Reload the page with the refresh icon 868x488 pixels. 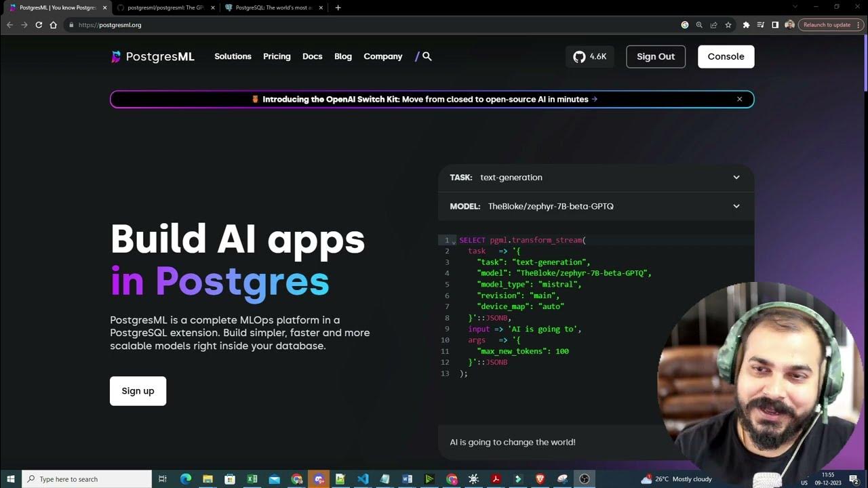[x=39, y=25]
